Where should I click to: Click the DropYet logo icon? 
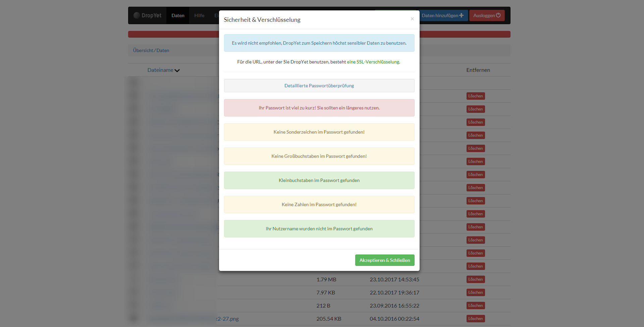pyautogui.click(x=137, y=15)
